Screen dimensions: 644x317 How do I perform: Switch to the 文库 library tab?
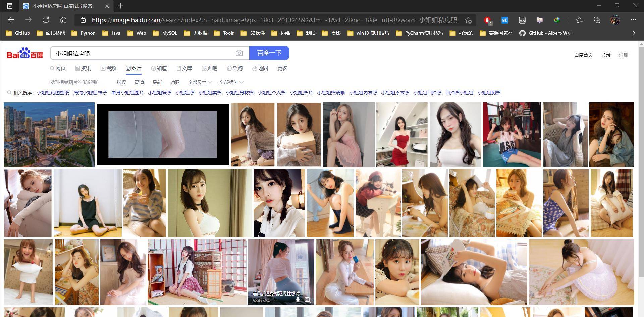(x=184, y=69)
